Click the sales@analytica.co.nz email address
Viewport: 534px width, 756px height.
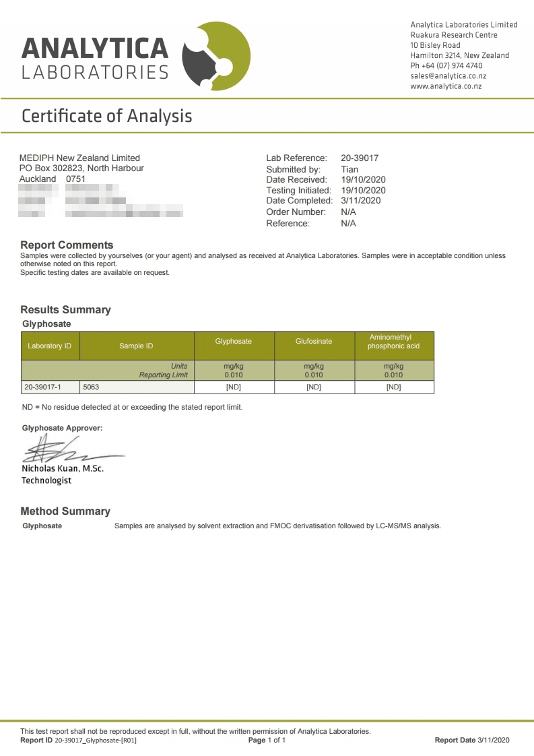pos(448,75)
